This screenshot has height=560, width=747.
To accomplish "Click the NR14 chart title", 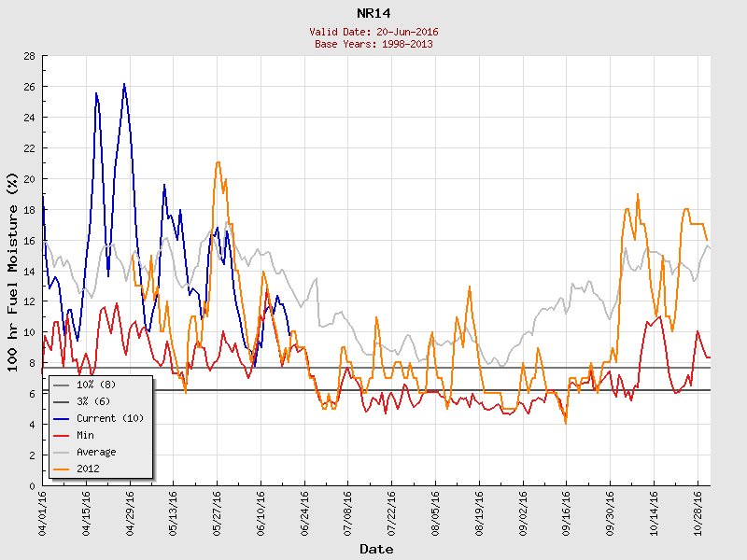I will (375, 13).
